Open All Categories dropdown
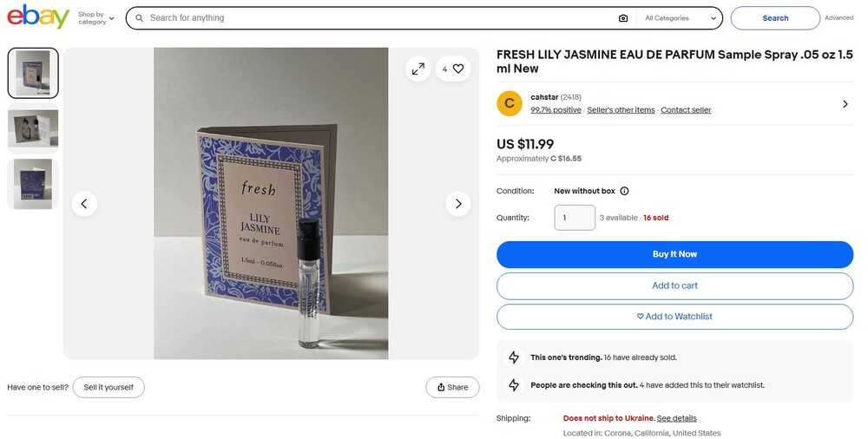Screen dimensions: 868x439 click(x=681, y=18)
